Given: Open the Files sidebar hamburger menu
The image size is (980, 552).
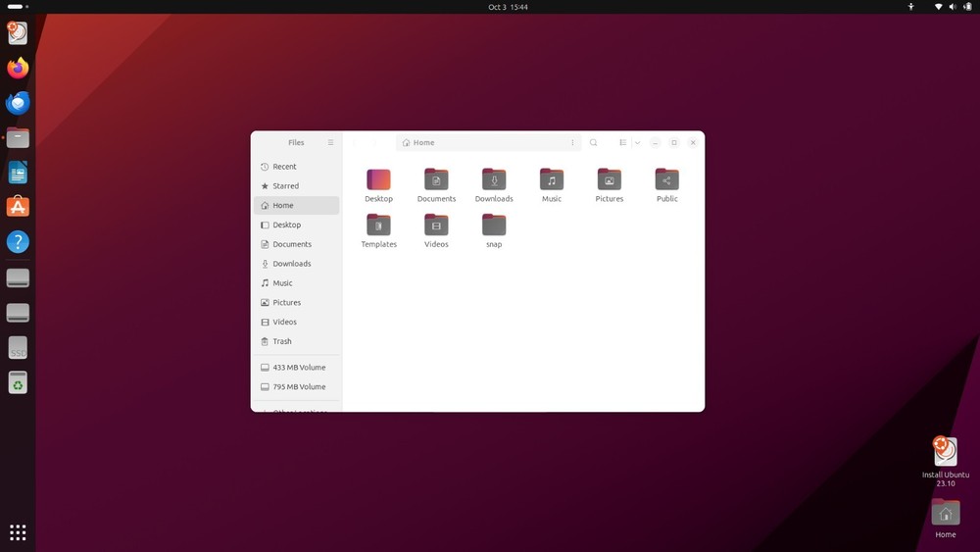Looking at the screenshot, I should tap(330, 142).
